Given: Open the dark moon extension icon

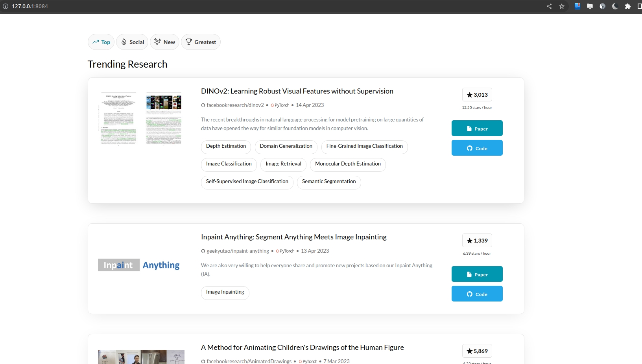Looking at the screenshot, I should 615,6.
